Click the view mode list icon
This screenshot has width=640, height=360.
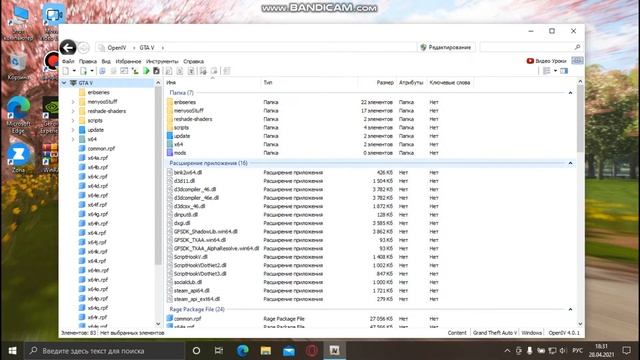coord(547,71)
